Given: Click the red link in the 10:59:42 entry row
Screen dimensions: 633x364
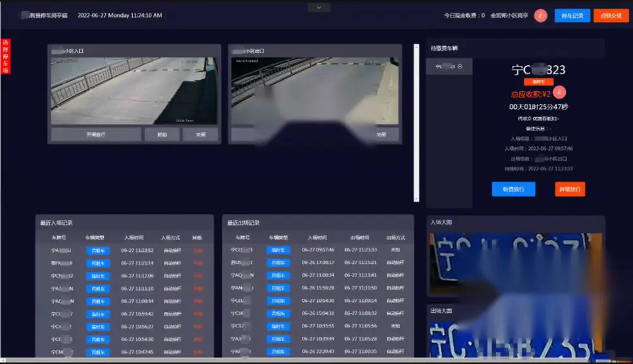Looking at the screenshot, I should 197,314.
